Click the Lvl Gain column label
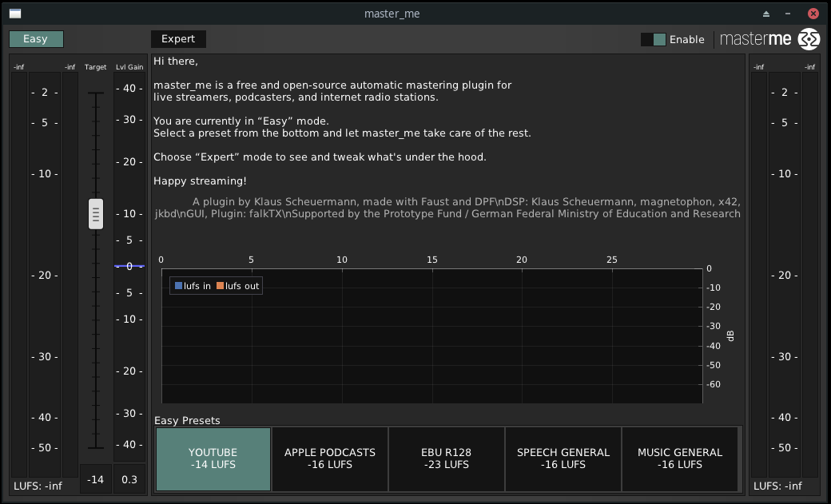 pyautogui.click(x=129, y=67)
